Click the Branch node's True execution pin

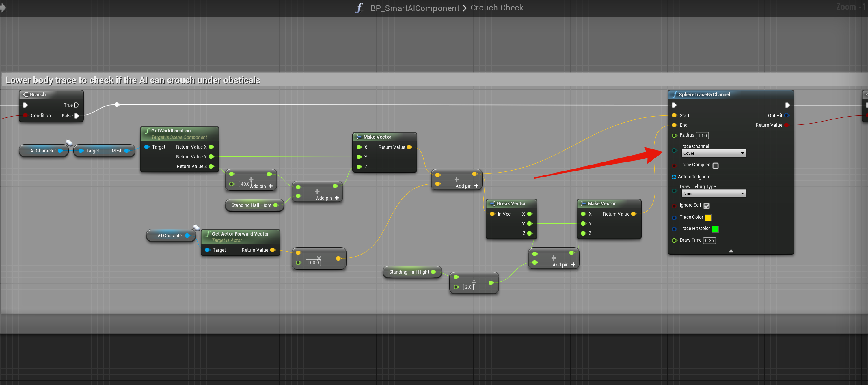tap(77, 105)
